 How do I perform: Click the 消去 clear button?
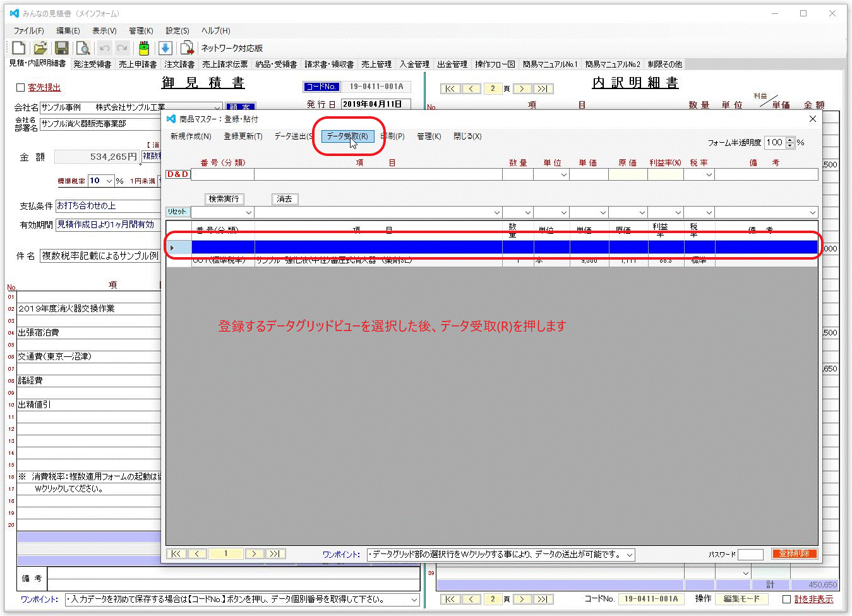click(x=285, y=199)
